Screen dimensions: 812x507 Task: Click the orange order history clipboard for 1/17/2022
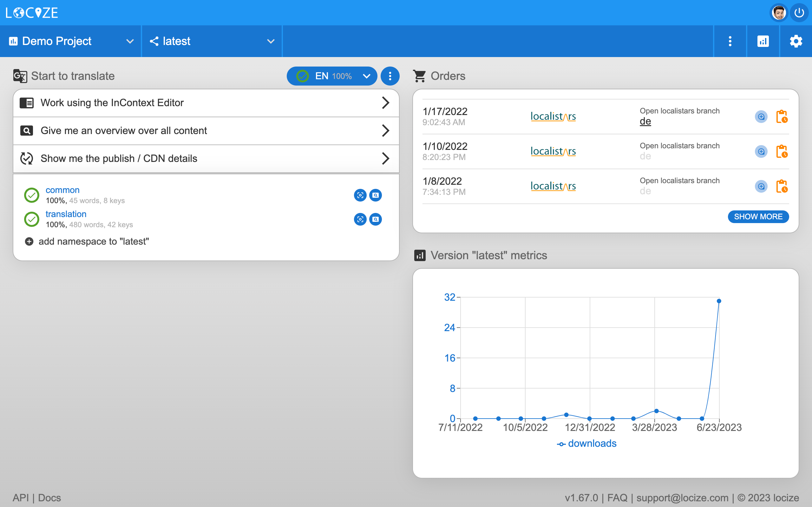(782, 116)
